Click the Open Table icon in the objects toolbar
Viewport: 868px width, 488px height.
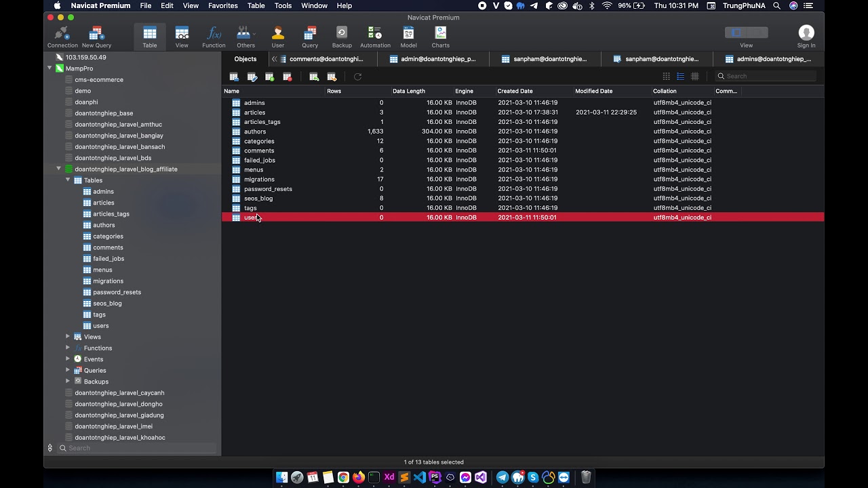pos(234,77)
